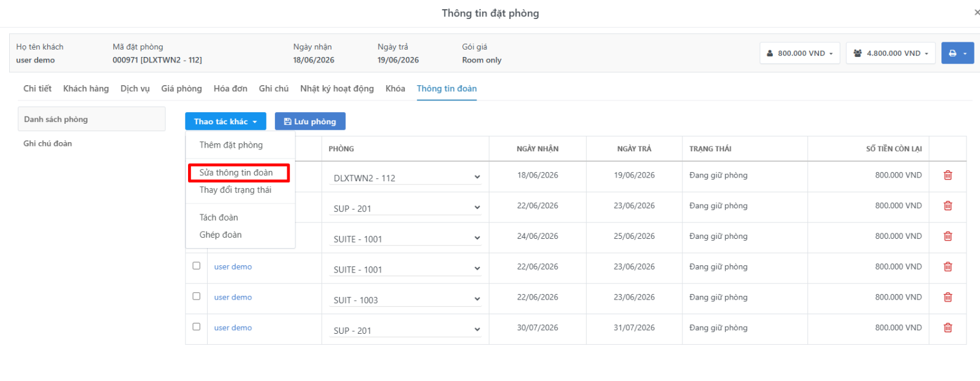Image resolution: width=980 pixels, height=381 pixels.
Task: Remove the SUITE - 1001 row dated 24/06/2026
Action: click(x=948, y=236)
